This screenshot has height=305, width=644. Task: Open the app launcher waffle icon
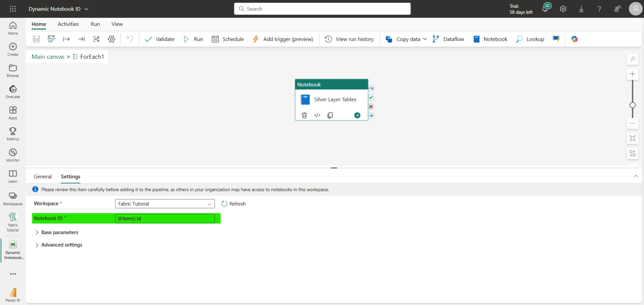(13, 9)
